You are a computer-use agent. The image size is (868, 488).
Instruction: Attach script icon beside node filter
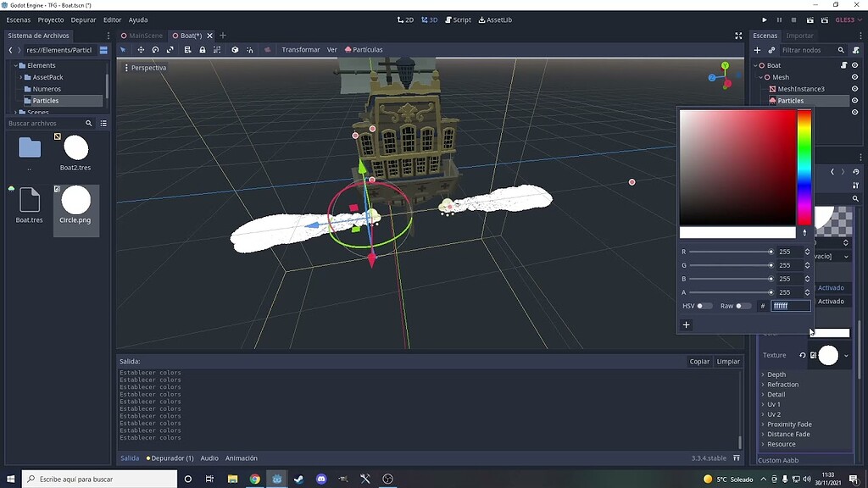[x=856, y=50]
